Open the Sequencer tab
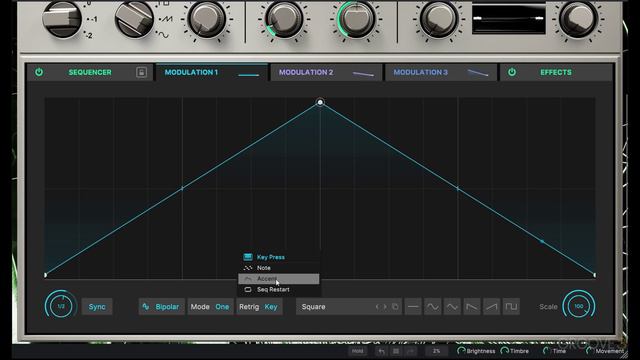The image size is (640, 360). pos(90,72)
